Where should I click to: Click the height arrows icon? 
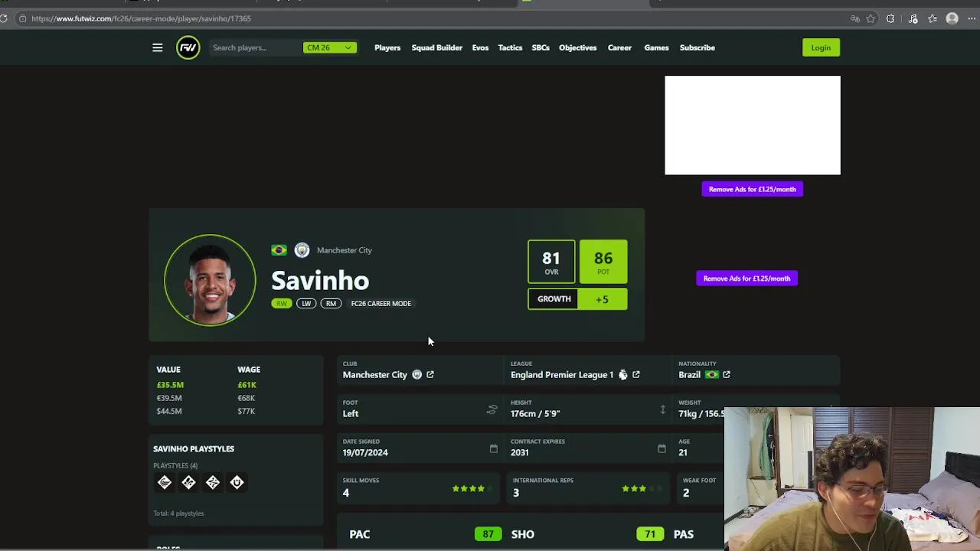tap(663, 409)
